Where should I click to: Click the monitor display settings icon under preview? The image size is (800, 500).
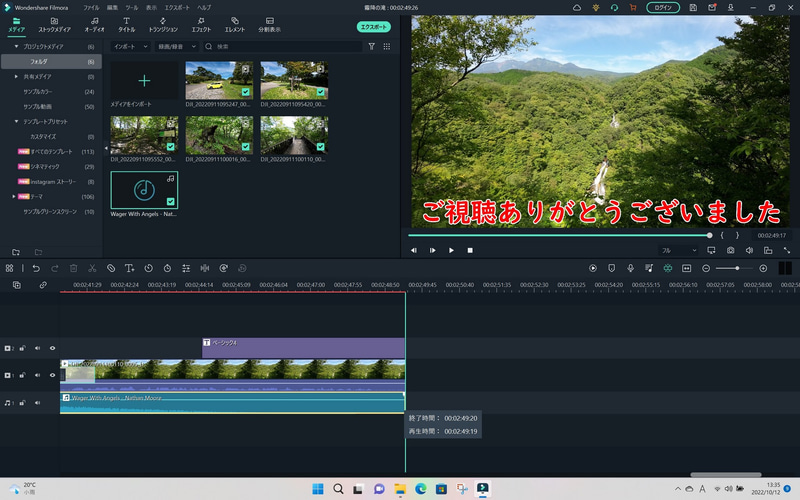(x=711, y=251)
